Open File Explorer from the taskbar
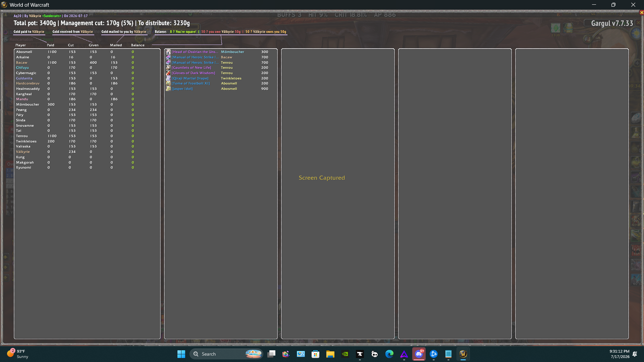 pyautogui.click(x=330, y=354)
